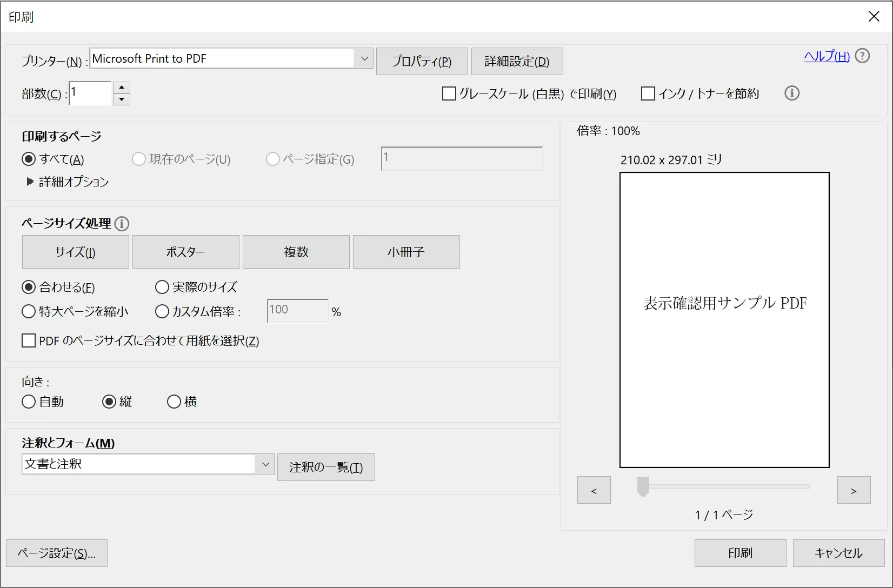Screen dimensions: 893x588
Task: Click the custom scale percent field
Action: [298, 311]
